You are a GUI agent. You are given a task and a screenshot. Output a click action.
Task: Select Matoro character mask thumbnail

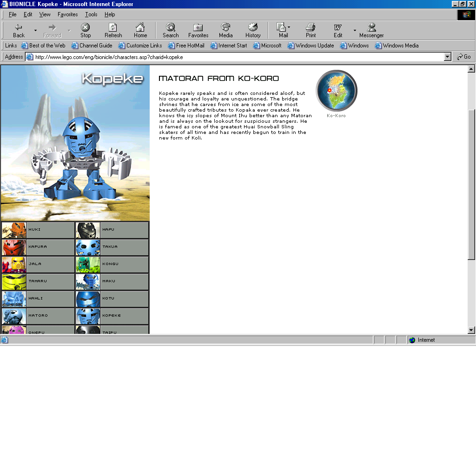[x=14, y=316]
